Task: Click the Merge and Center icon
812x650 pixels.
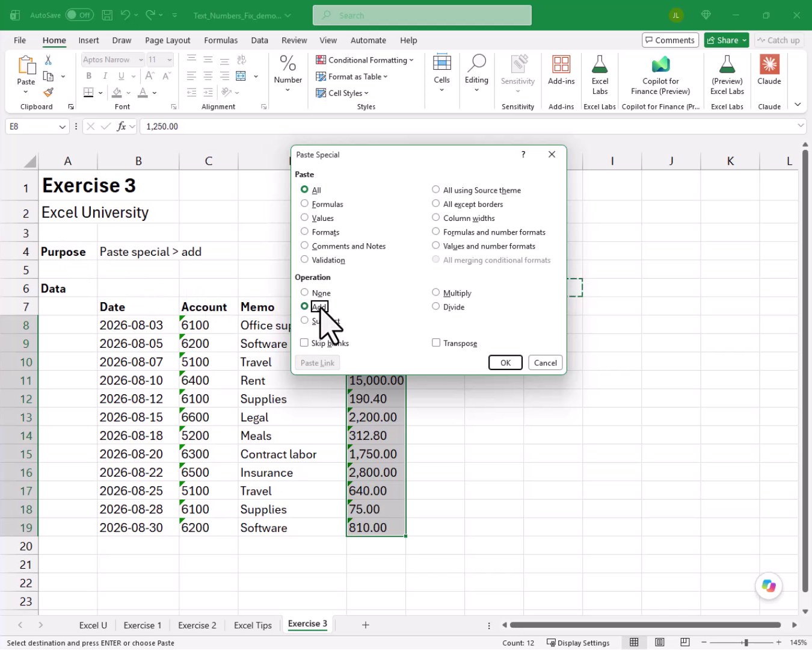Action: point(241,76)
